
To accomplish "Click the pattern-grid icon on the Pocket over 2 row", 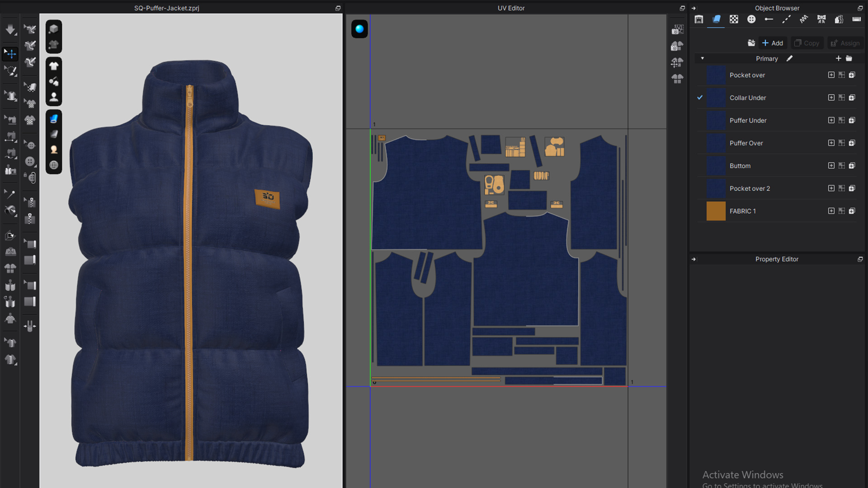I will click(x=841, y=188).
